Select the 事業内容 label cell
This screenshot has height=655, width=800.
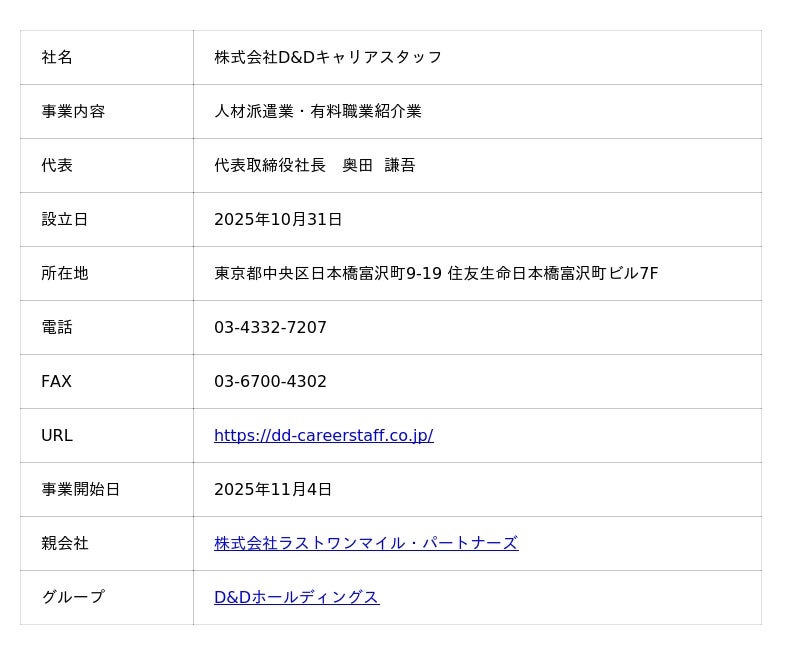73,112
